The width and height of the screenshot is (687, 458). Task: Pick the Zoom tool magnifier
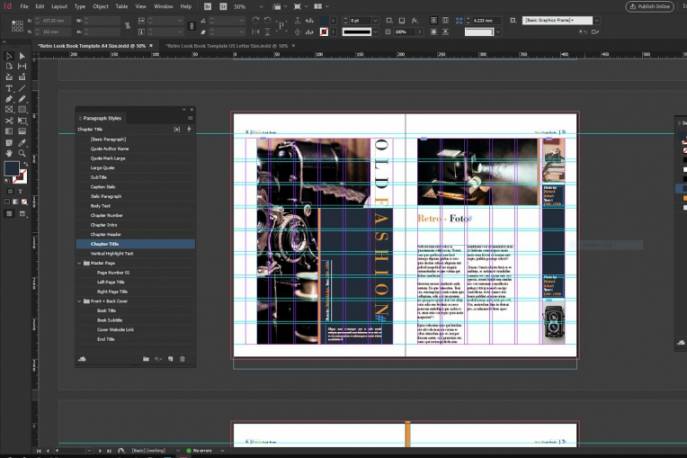(x=22, y=154)
